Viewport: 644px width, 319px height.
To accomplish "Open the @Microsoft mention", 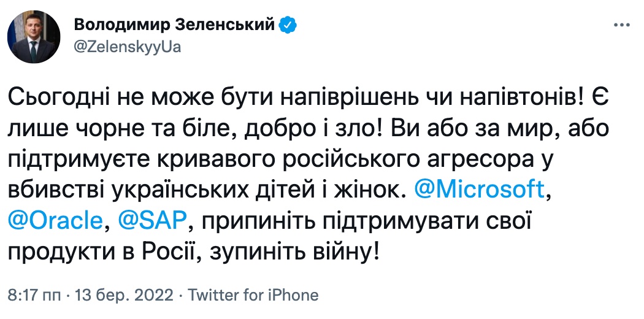I will click(x=480, y=190).
